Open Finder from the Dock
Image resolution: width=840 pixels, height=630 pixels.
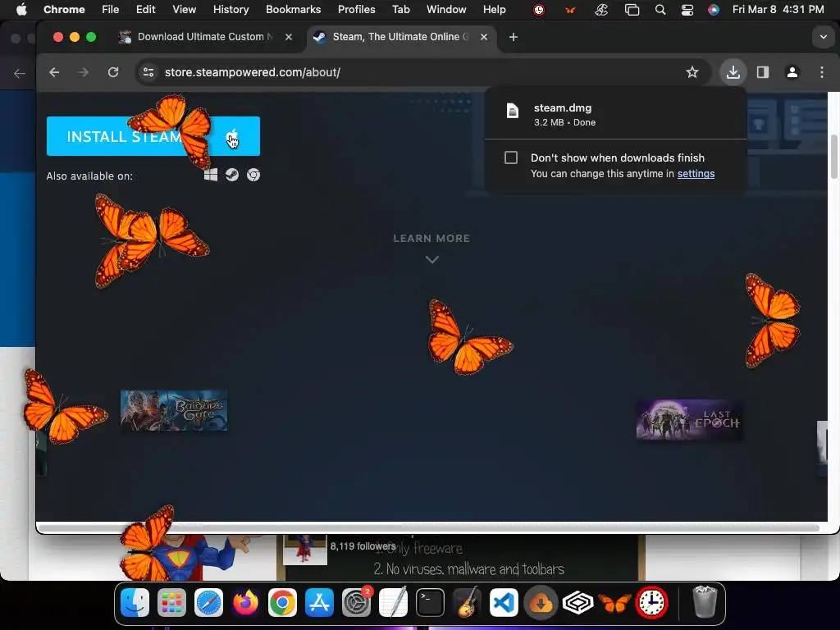coord(135,603)
